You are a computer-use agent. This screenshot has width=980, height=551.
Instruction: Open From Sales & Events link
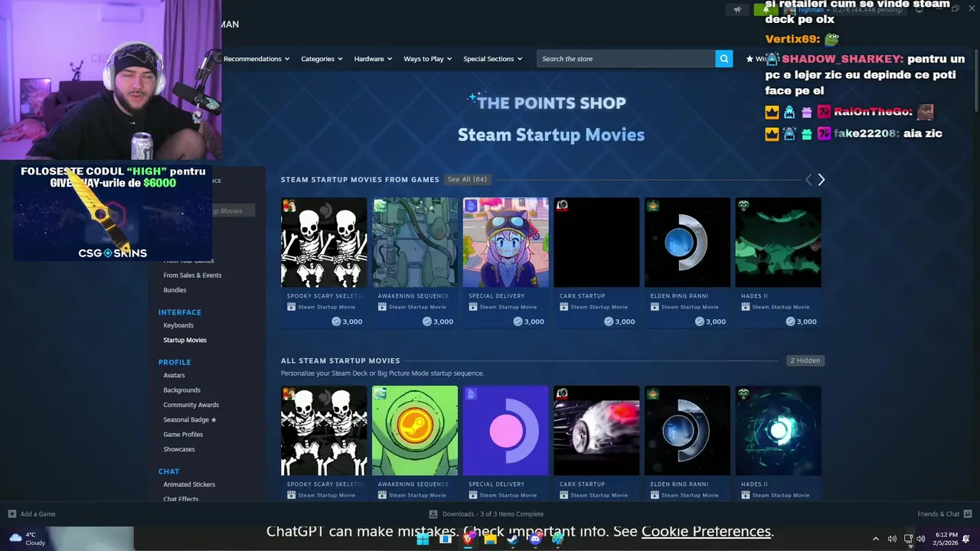point(192,275)
